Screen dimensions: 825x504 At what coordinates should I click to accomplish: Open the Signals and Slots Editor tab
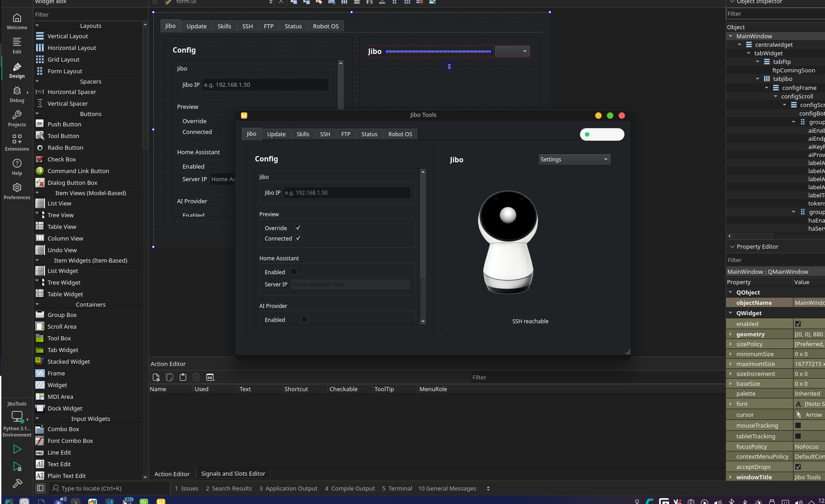(233, 473)
